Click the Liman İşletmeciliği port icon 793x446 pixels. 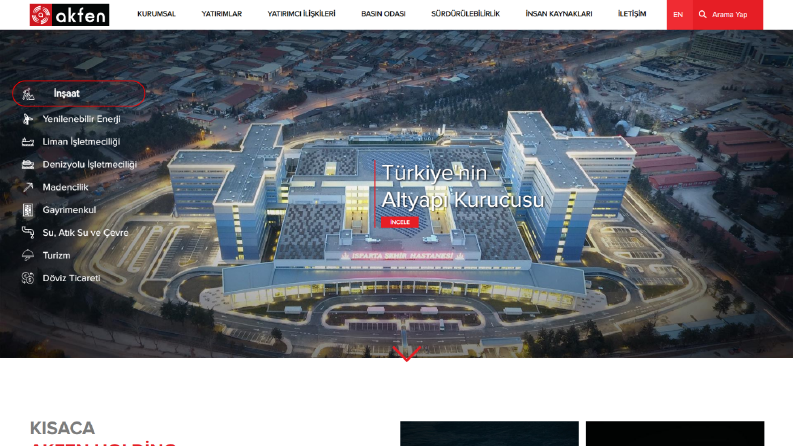[28, 142]
